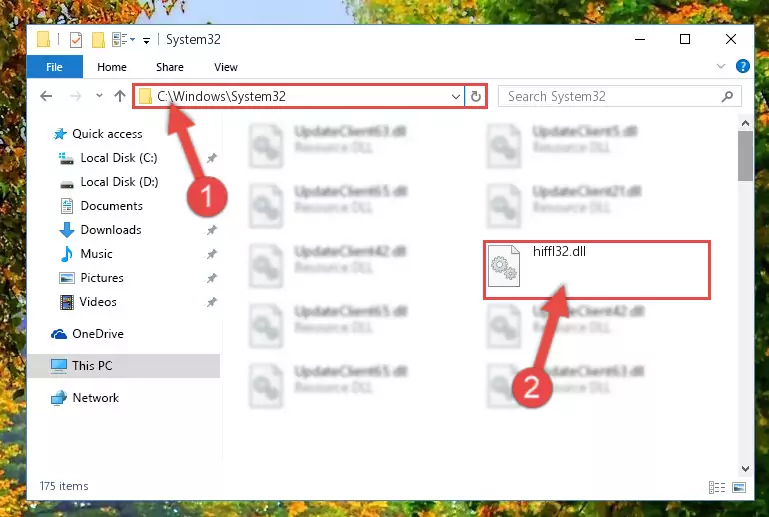Click the pin icon next to Videos
The image size is (769, 517).
coord(211,302)
